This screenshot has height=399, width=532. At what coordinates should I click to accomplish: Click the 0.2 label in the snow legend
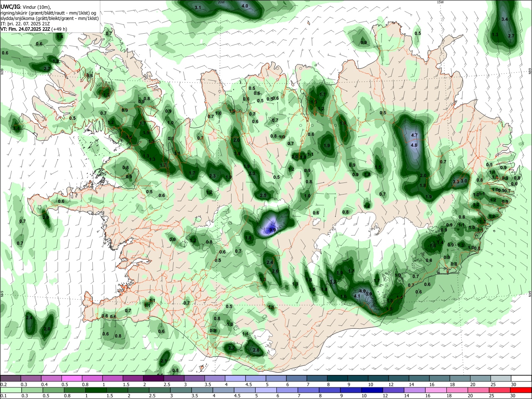click(x=3, y=384)
